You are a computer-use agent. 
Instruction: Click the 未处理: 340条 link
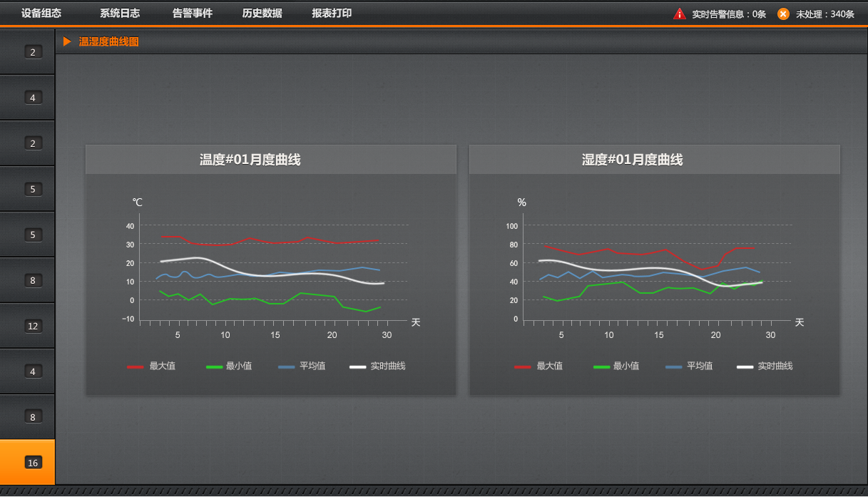[x=827, y=13]
